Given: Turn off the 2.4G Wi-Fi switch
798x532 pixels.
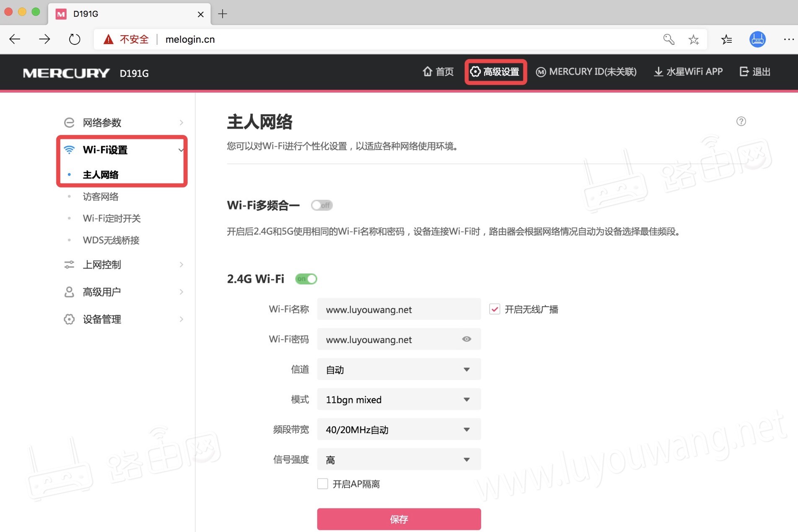Looking at the screenshot, I should [306, 279].
